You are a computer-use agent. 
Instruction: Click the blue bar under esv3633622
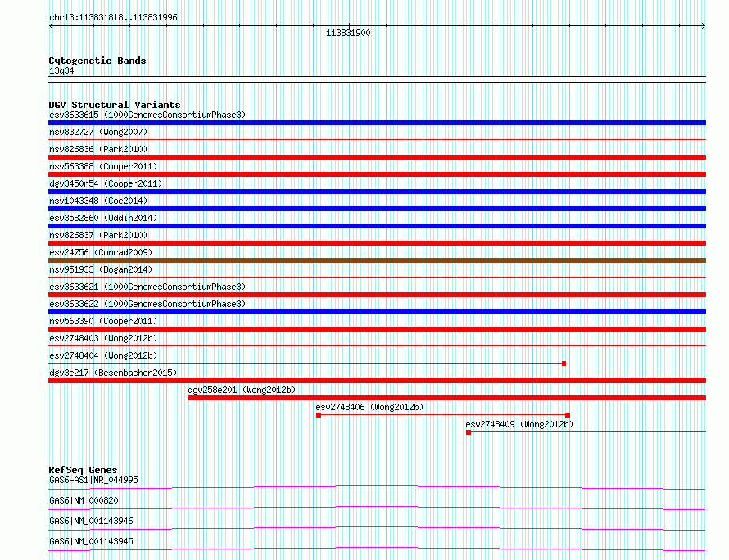point(377,312)
